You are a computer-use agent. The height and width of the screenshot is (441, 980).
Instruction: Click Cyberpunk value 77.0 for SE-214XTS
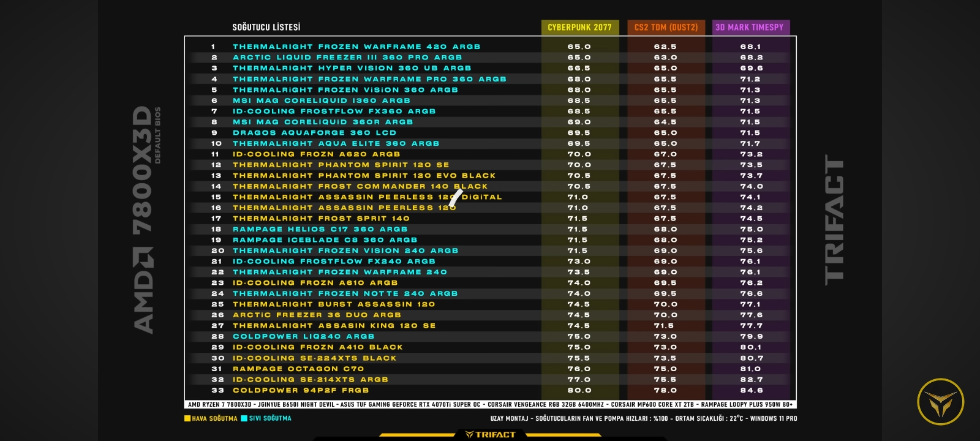coord(579,380)
